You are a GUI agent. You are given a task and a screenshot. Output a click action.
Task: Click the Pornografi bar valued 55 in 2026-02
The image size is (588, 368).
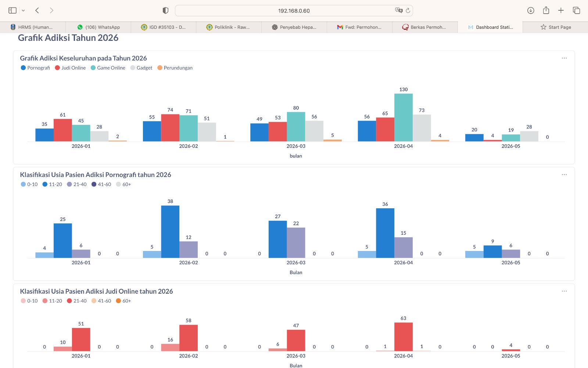point(152,131)
